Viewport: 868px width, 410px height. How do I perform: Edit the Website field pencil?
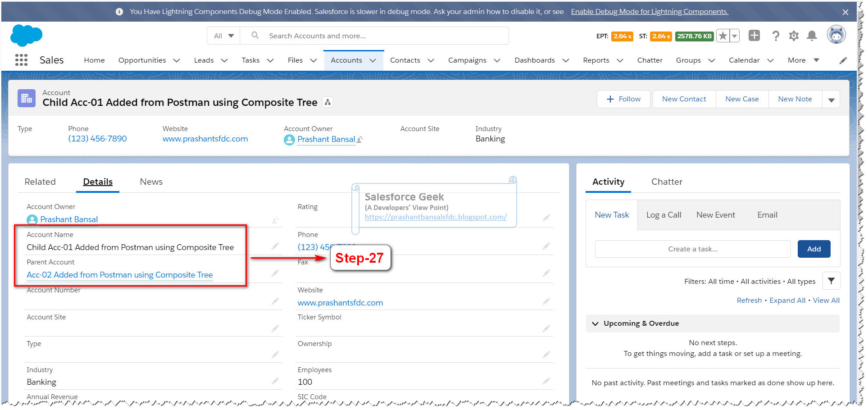(546, 301)
